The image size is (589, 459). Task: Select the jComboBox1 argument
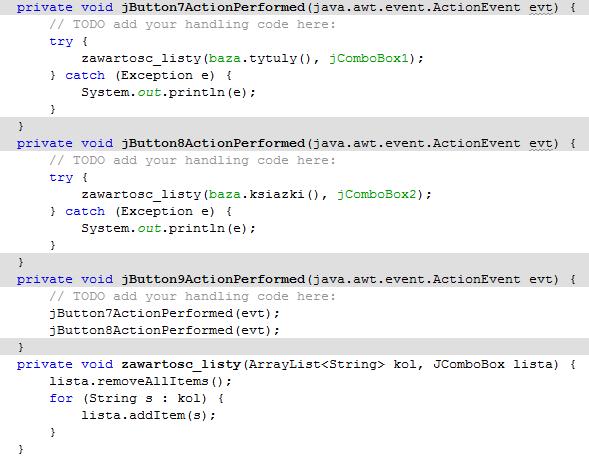369,59
